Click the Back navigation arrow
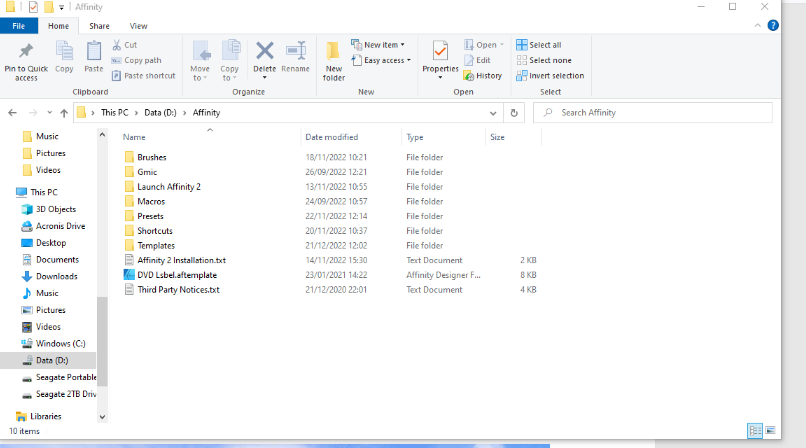 pos(13,113)
